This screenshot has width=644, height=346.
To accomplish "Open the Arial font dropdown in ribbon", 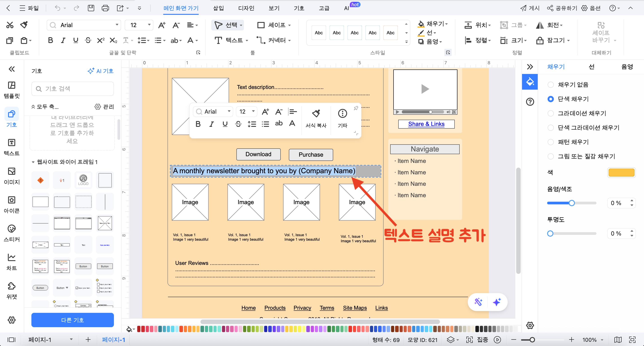I will pyautogui.click(x=117, y=25).
